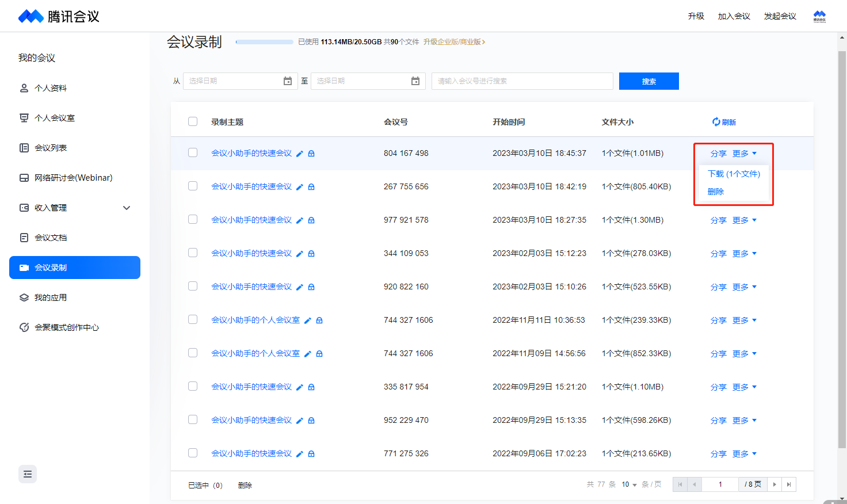
Task: Click the page number input showing 1
Action: pyautogui.click(x=720, y=484)
